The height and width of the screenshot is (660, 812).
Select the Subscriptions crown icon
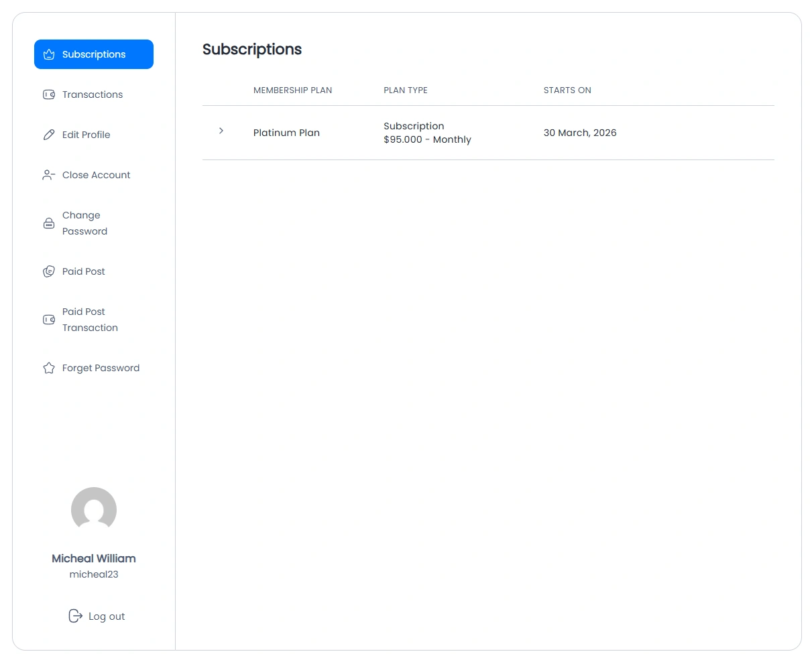[48, 54]
